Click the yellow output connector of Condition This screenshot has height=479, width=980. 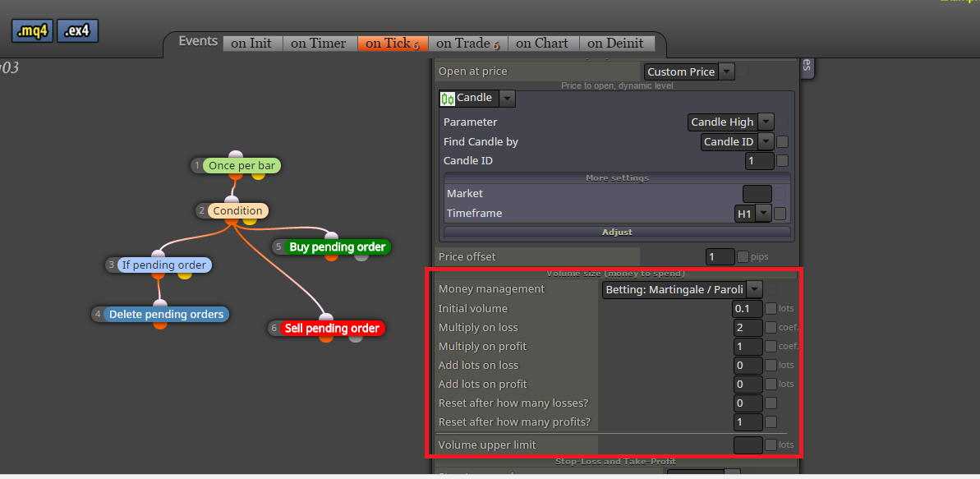[250, 221]
